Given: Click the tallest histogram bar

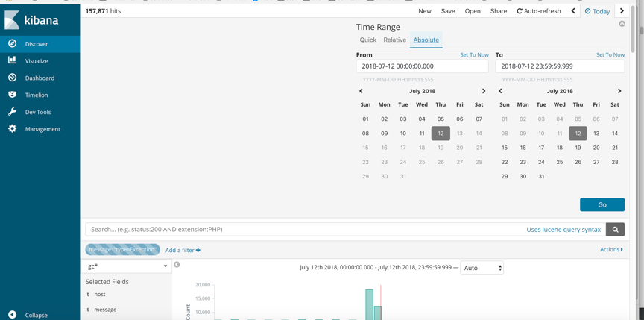Looking at the screenshot, I should pos(369,304).
